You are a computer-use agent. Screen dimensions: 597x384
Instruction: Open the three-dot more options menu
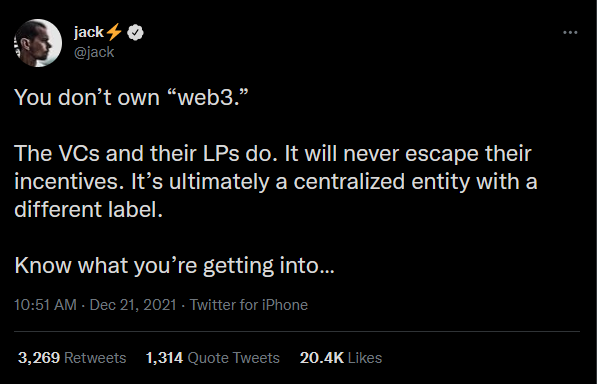coord(570,33)
